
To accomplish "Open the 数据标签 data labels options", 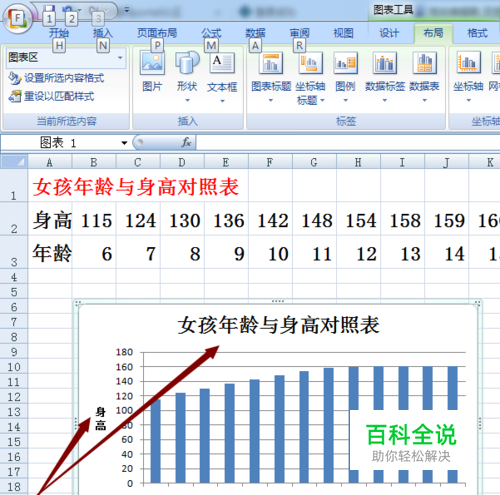I will pos(385,71).
